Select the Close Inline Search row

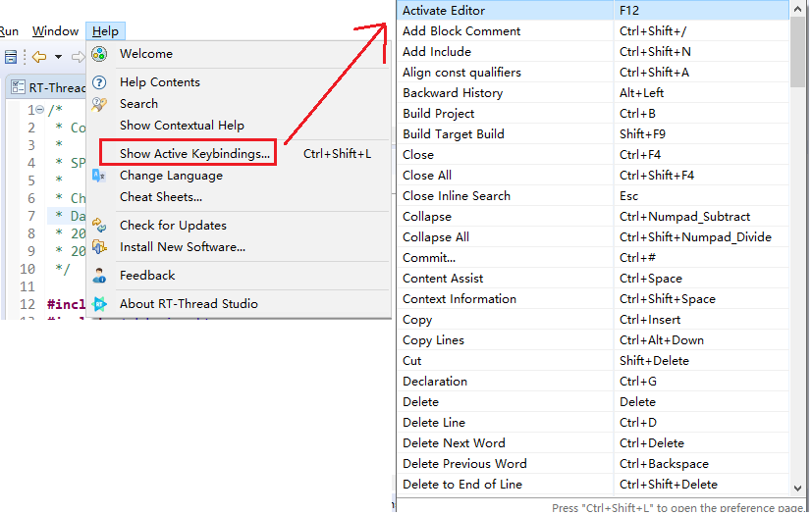click(593, 196)
